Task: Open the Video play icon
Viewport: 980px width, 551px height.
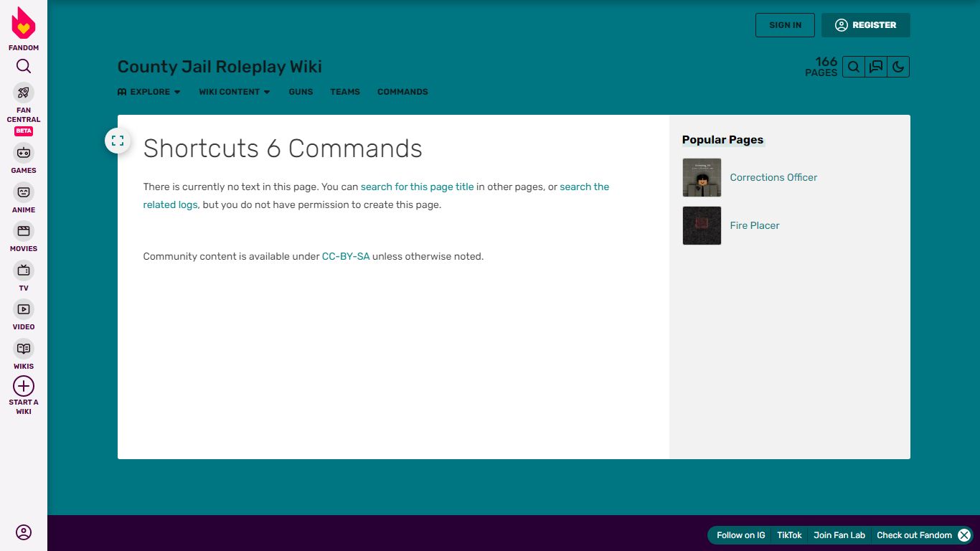Action: pos(24,309)
